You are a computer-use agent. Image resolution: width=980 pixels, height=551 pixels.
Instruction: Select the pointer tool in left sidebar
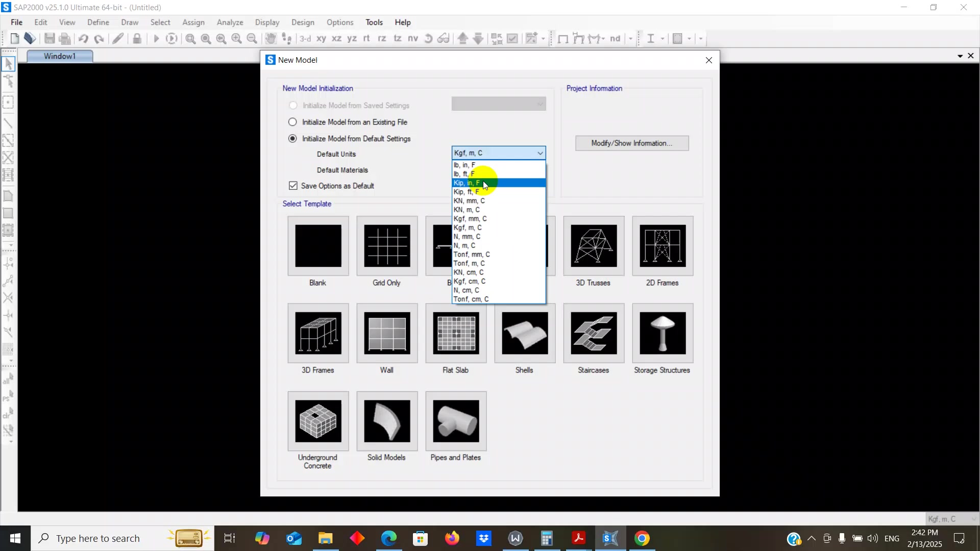coord(8,64)
